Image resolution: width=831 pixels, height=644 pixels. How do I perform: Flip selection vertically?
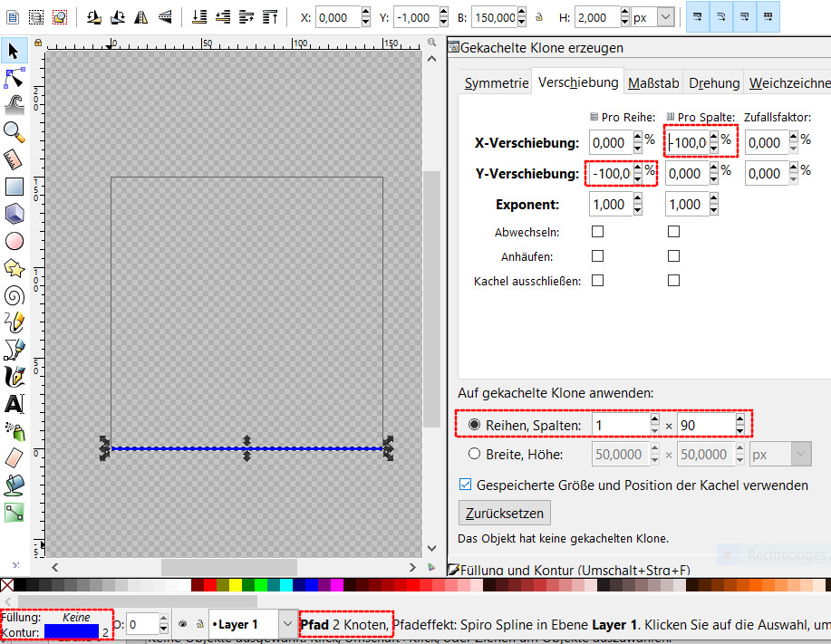165,17
